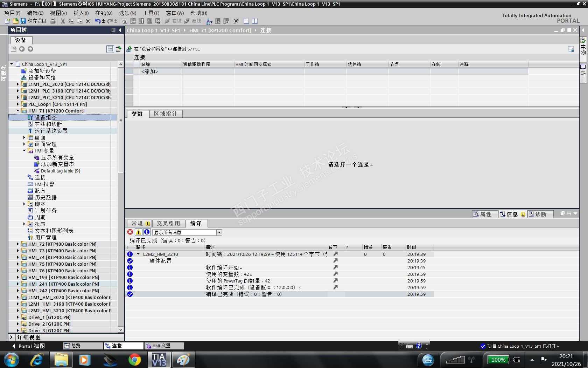Toggle the warning messages filter icon
This screenshot has height=368, width=588.
pos(139,232)
